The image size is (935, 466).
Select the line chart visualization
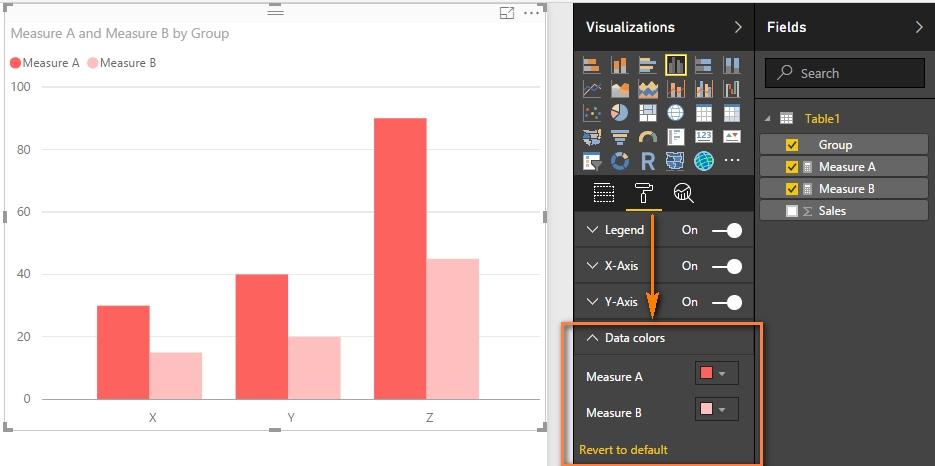click(592, 89)
